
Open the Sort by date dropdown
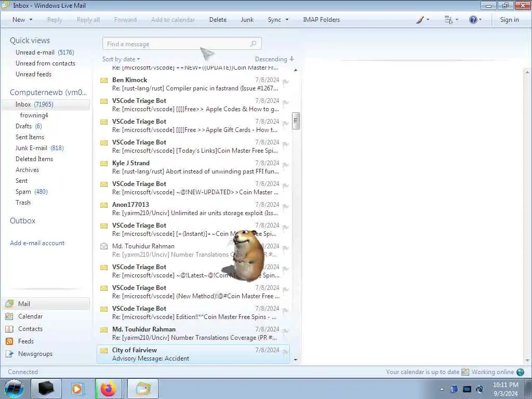pos(121,59)
